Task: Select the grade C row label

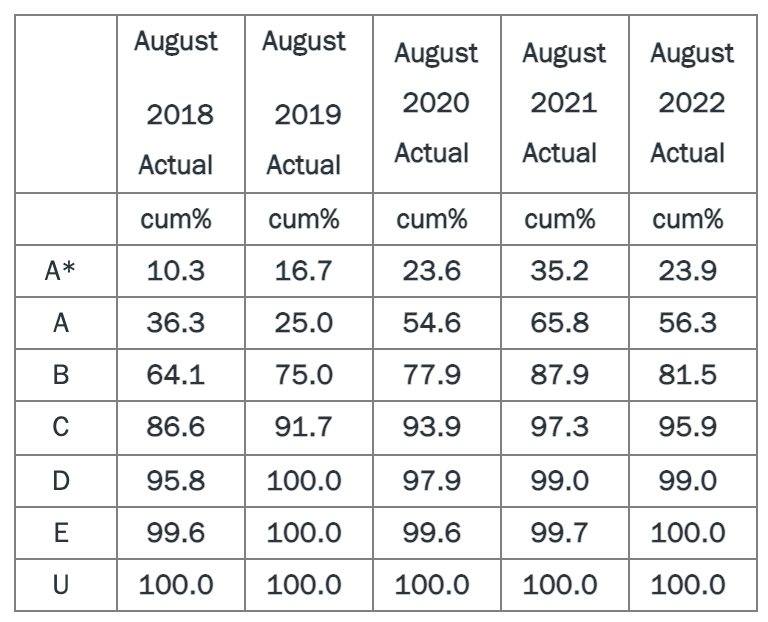Action: tap(60, 427)
